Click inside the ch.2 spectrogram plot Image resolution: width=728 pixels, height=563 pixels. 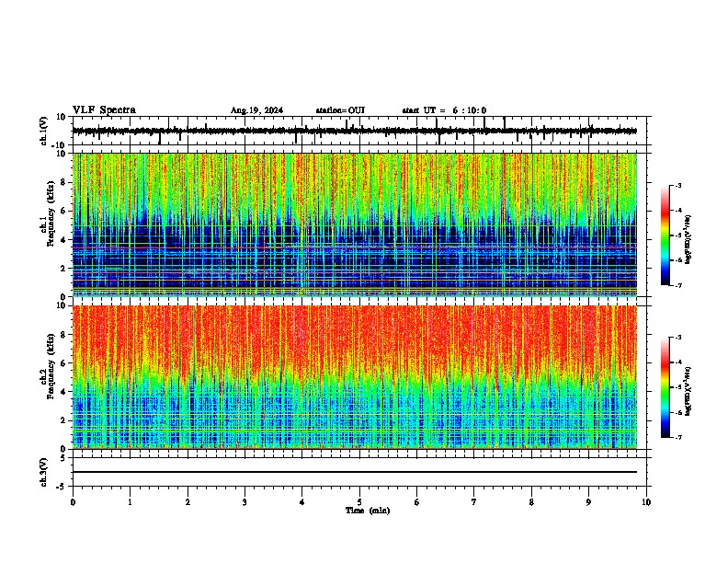tap(355, 377)
